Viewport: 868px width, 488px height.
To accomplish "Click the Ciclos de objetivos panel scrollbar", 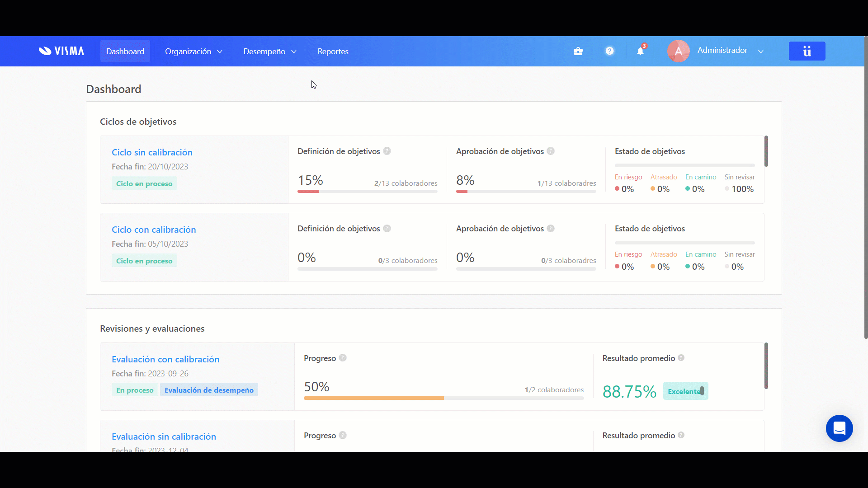I will pos(766,151).
